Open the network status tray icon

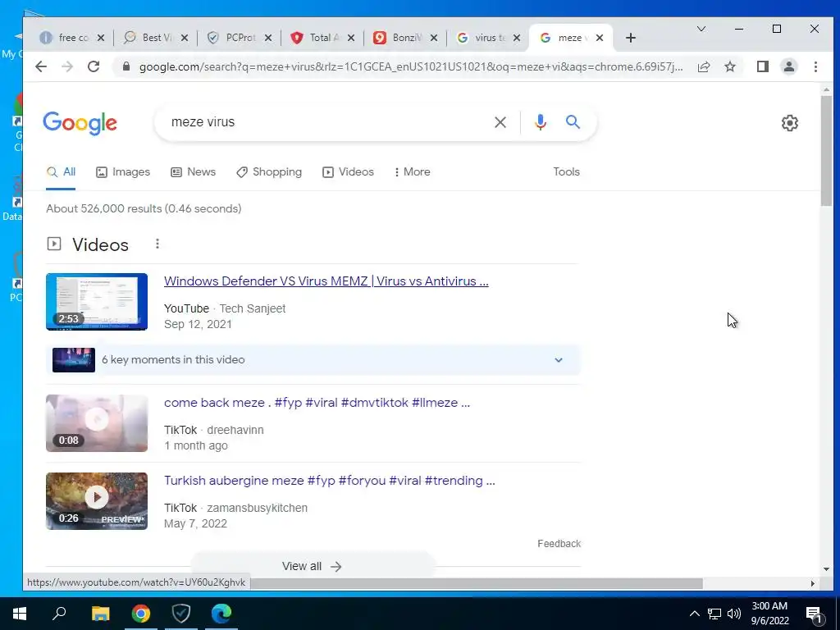[x=714, y=614]
